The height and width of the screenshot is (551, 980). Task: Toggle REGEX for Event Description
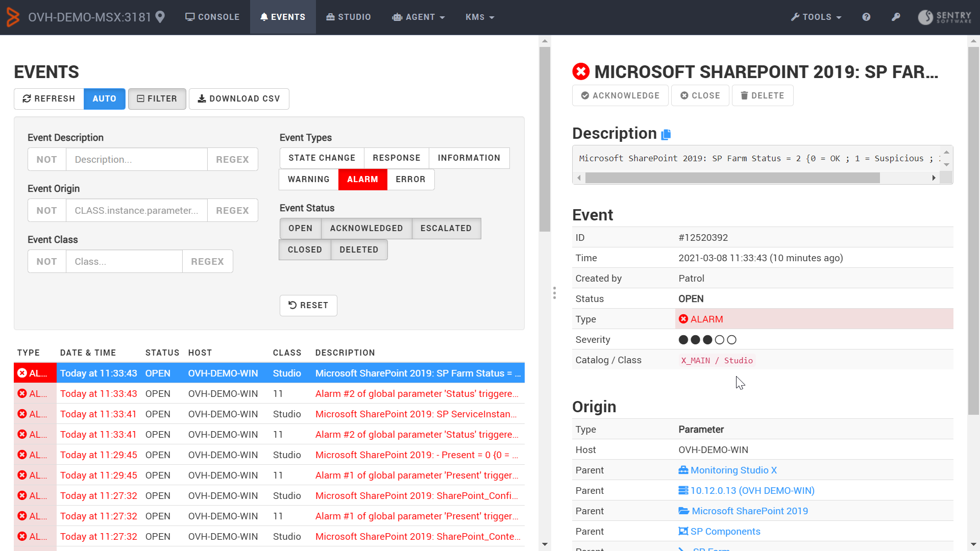point(233,159)
